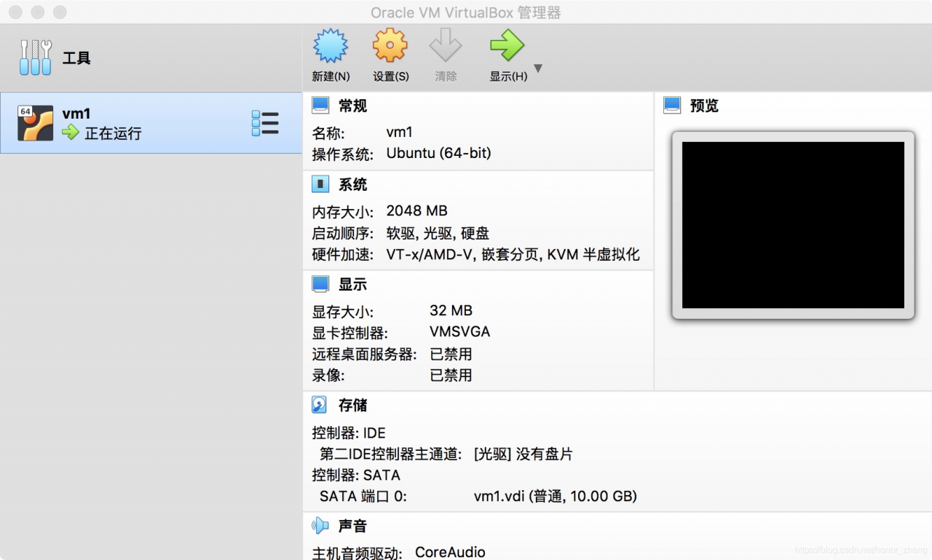The width and height of the screenshot is (932, 560).
Task: Click the CoreAudio host driver value
Action: pyautogui.click(x=450, y=553)
